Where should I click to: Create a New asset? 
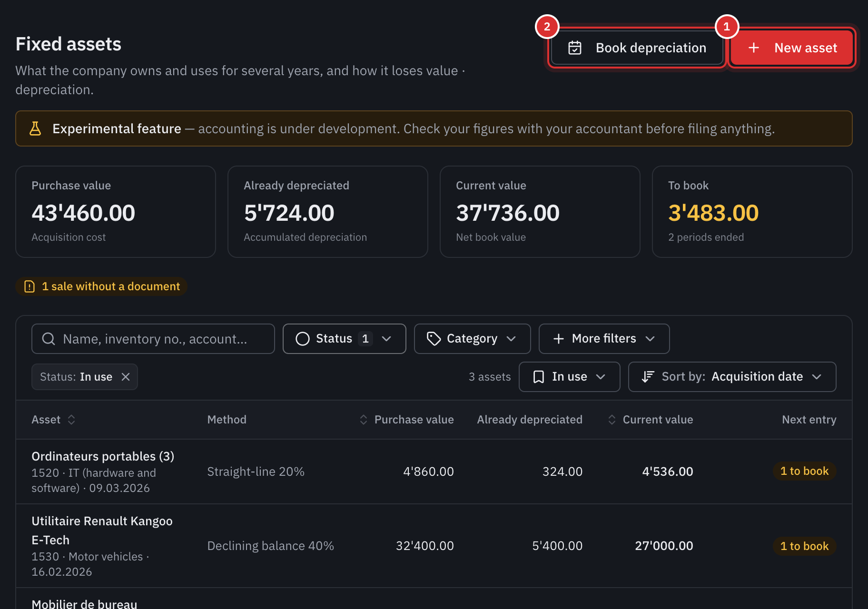tap(792, 48)
